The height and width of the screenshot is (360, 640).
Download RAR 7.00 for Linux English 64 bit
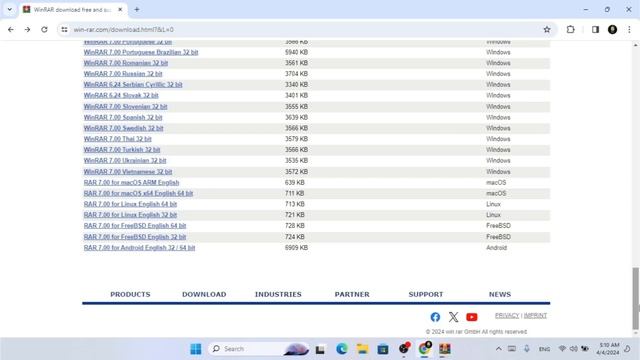(130, 204)
